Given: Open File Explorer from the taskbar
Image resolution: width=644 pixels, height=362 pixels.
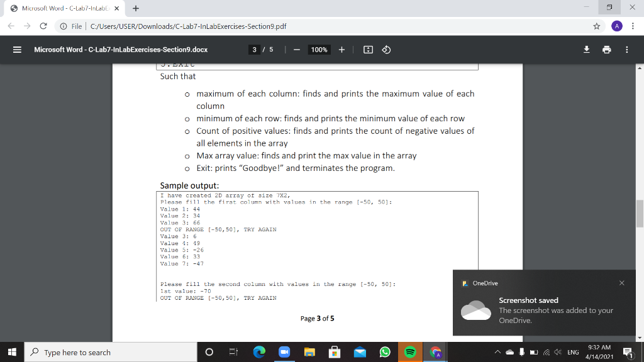Looking at the screenshot, I should tap(309, 352).
